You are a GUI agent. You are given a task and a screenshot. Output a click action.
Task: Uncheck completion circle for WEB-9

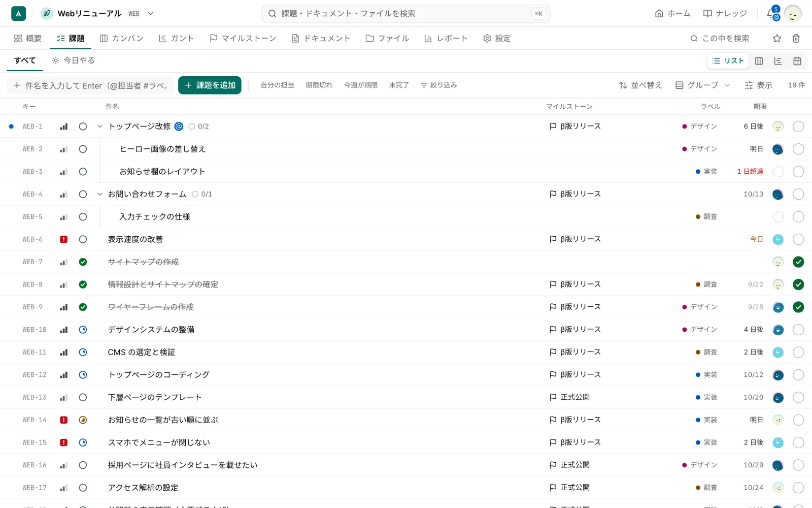tap(798, 307)
